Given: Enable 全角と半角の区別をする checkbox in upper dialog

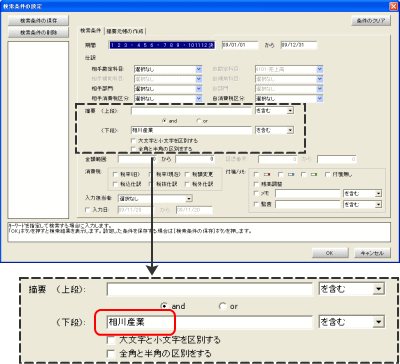Looking at the screenshot, I should [133, 149].
